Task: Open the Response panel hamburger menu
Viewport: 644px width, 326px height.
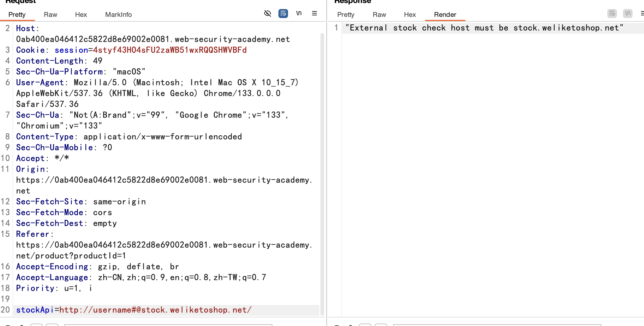Action: point(642,13)
